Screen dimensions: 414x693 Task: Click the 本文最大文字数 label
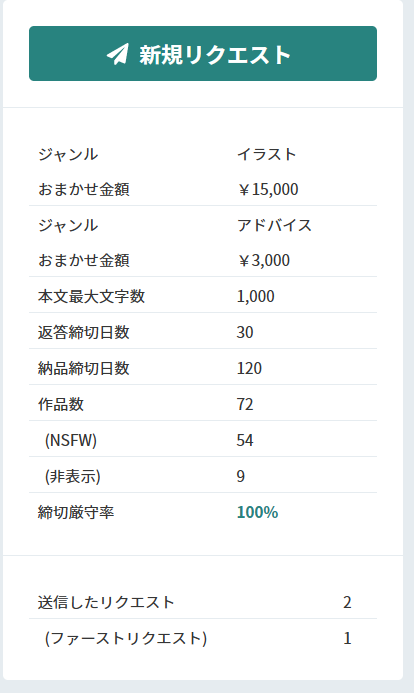[x=91, y=297]
